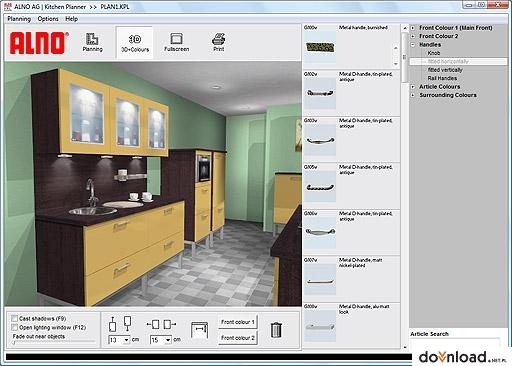
Task: Click the move handle left icon
Action: (153, 324)
